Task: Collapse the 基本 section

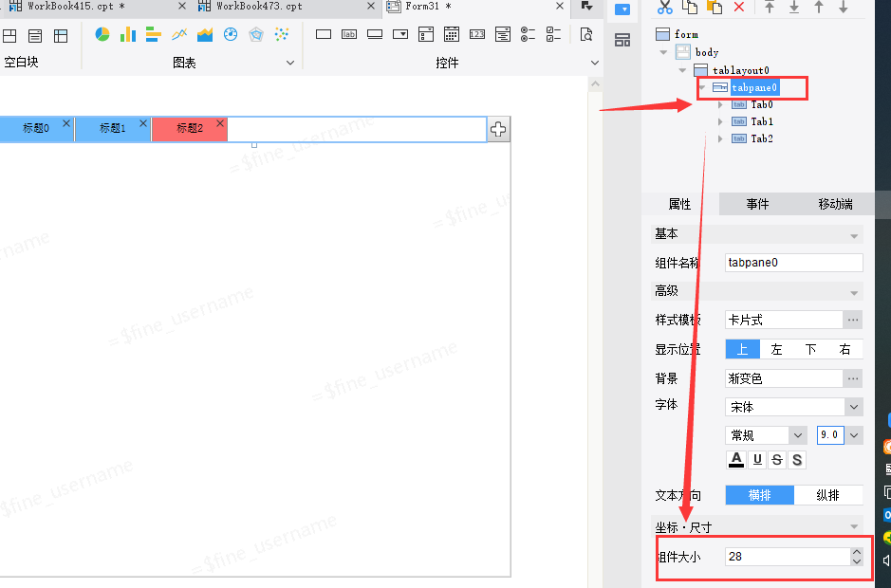Action: click(x=854, y=236)
